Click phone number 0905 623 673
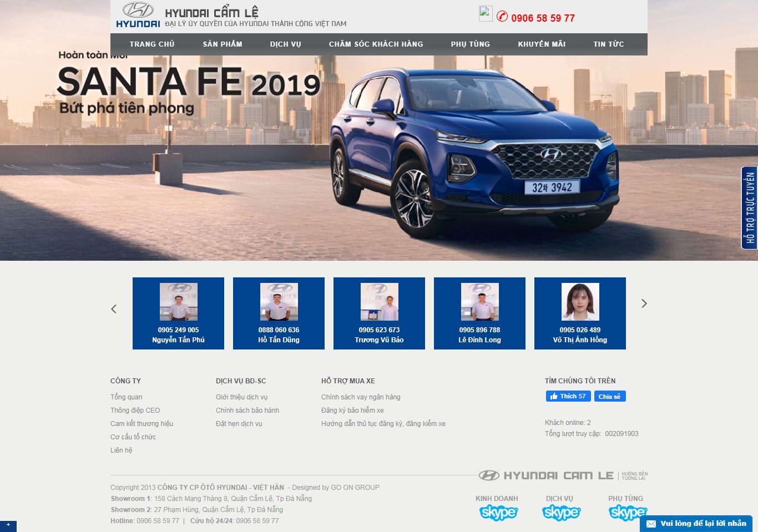Viewport: 758px width, 532px height. pyautogui.click(x=380, y=330)
